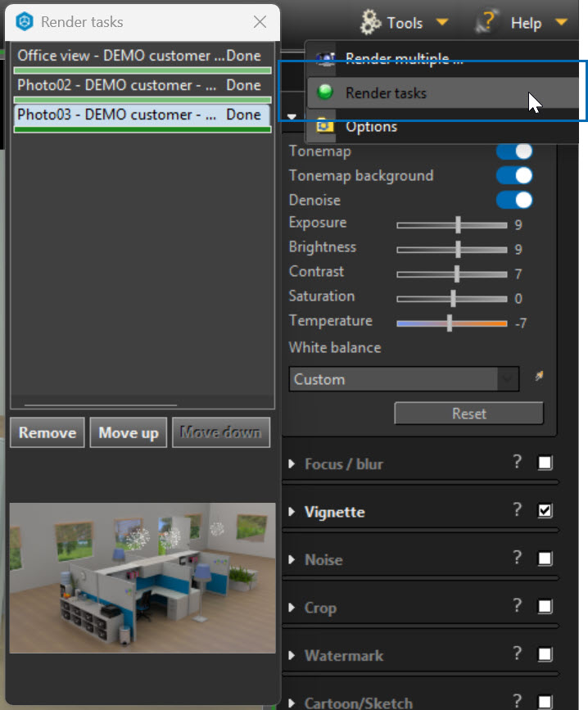Click the Remove button
This screenshot has width=588, height=710.
[47, 432]
